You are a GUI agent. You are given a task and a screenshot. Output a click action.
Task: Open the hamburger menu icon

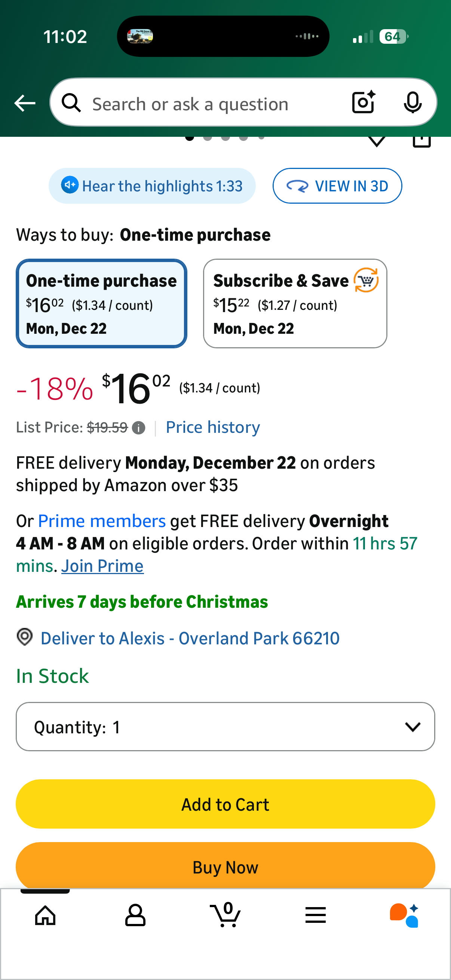coord(316,915)
